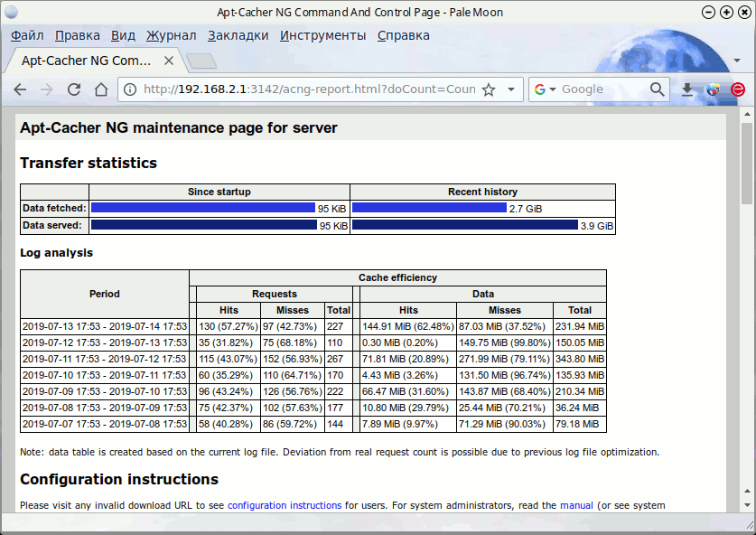The height and width of the screenshot is (535, 756).
Task: Click the scrollbar up arrow
Action: point(747,114)
